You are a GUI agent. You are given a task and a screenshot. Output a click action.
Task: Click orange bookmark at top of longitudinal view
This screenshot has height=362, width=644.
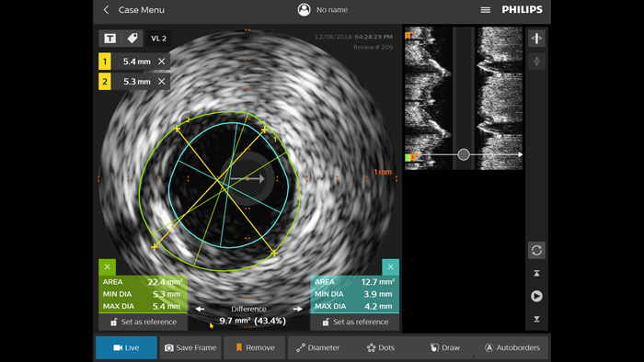coord(408,36)
